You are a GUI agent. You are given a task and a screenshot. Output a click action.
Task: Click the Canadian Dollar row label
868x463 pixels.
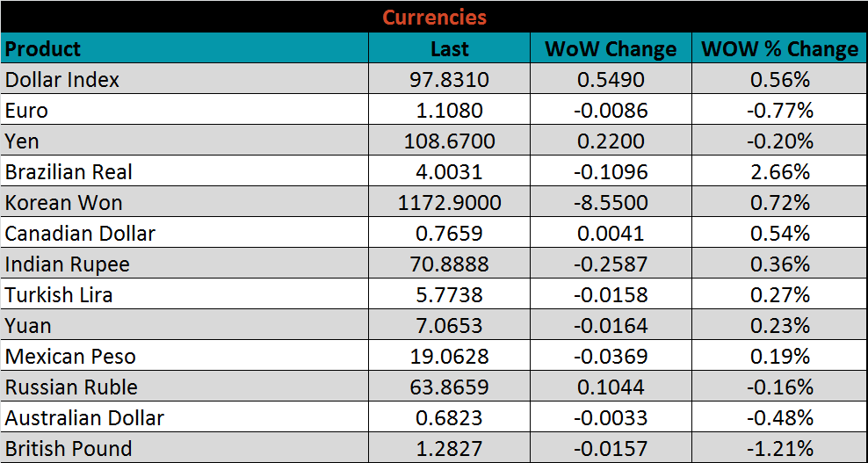click(x=80, y=234)
